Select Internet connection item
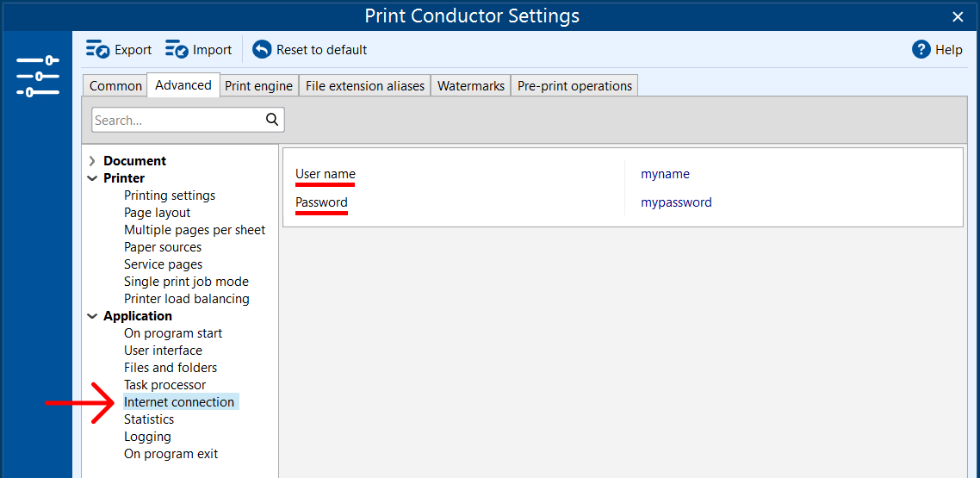Screen dimensions: 980x478 [x=181, y=401]
